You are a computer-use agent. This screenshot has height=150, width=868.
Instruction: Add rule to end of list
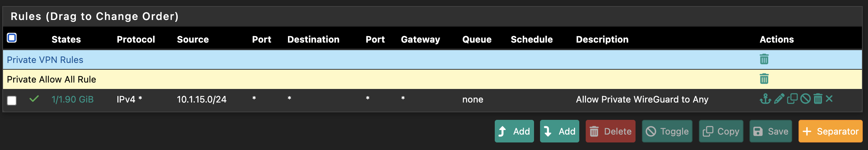[560, 131]
